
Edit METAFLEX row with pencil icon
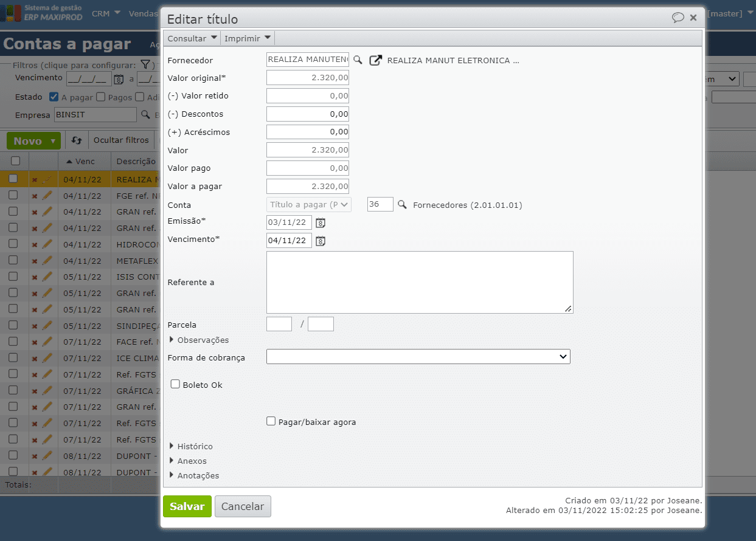tap(47, 261)
